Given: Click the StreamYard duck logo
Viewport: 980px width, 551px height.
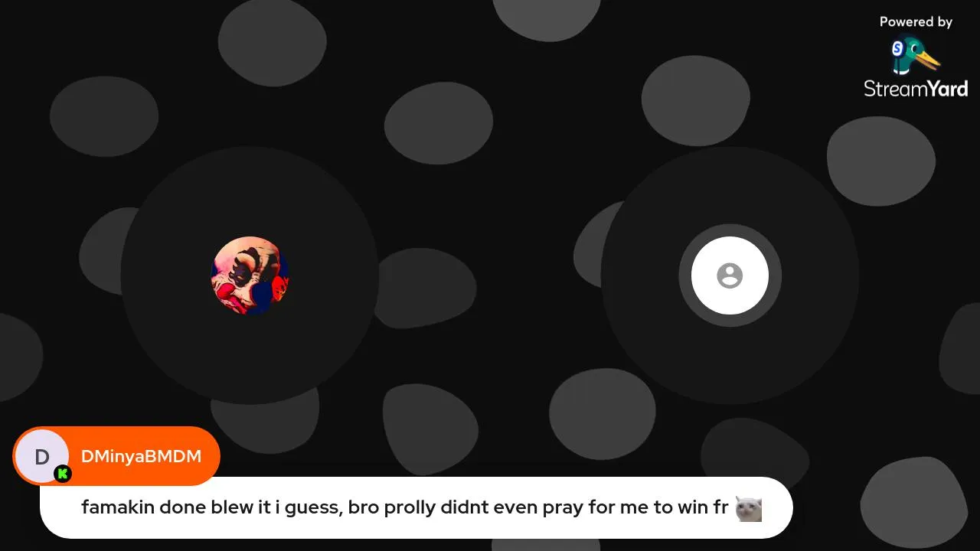Looking at the screenshot, I should 916,56.
